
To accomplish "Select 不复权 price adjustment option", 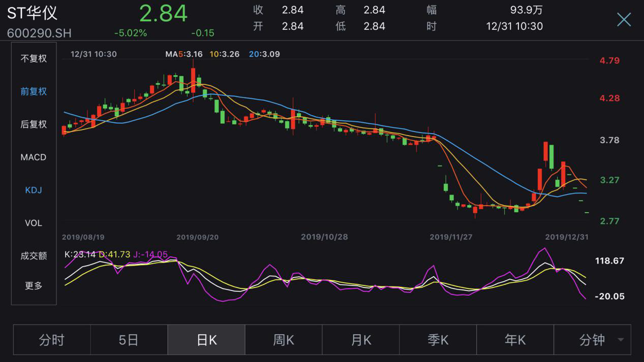I will (34, 58).
